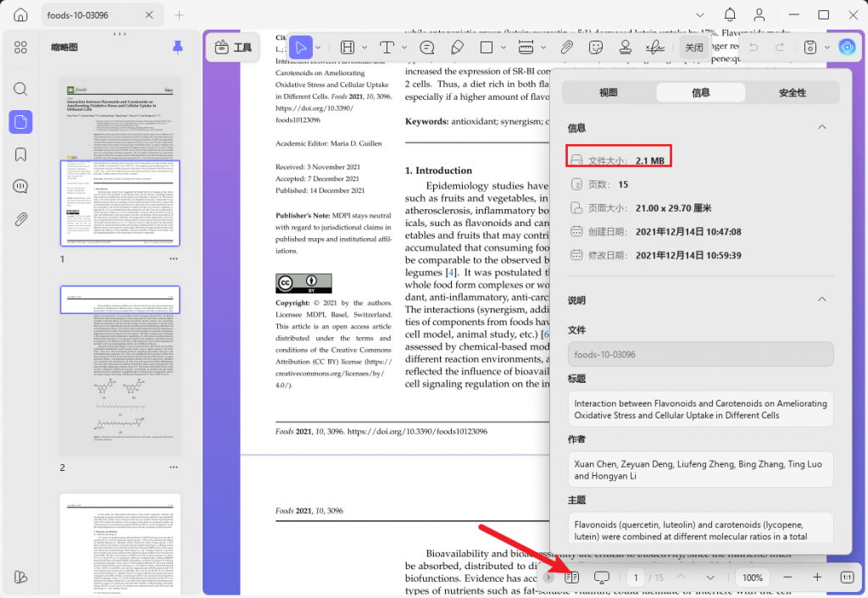
Task: Open the comments panel in sidebar
Action: [21, 186]
